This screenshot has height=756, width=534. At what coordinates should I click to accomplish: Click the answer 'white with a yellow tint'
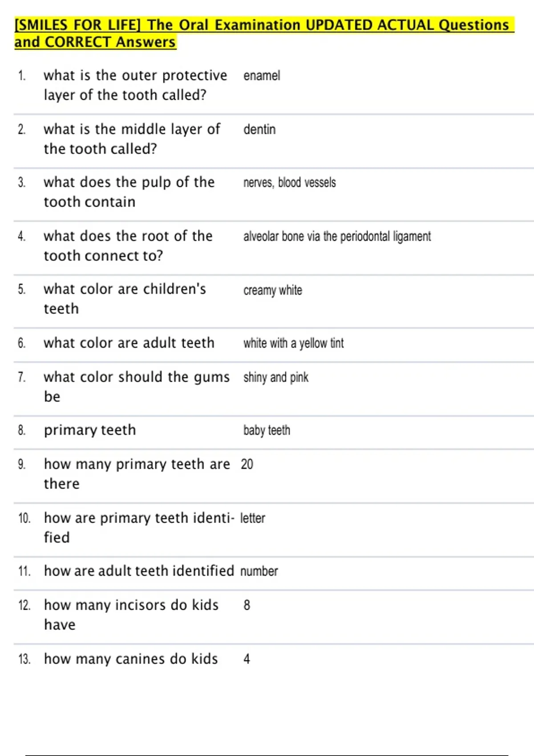click(293, 343)
